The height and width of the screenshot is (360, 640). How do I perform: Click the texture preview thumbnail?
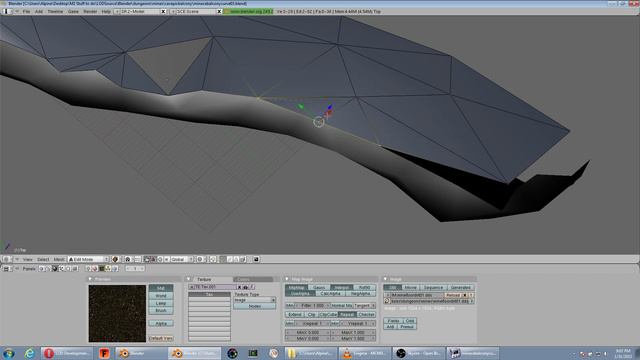[x=117, y=313]
